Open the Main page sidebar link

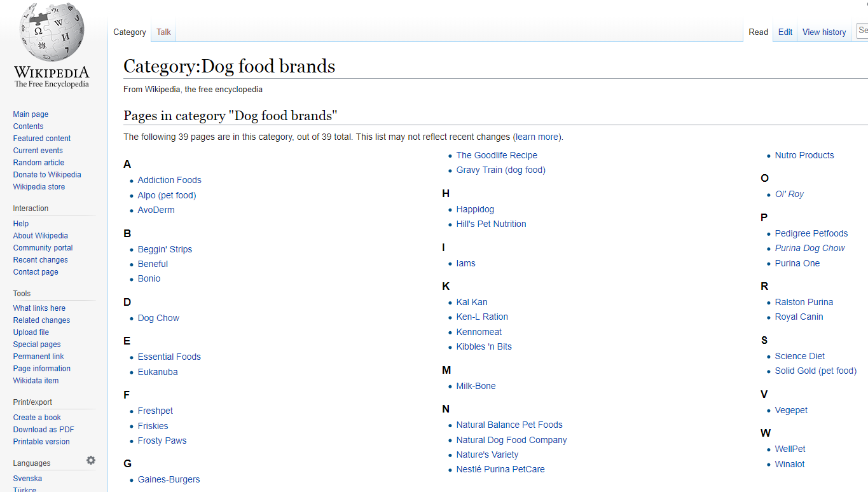tap(31, 114)
